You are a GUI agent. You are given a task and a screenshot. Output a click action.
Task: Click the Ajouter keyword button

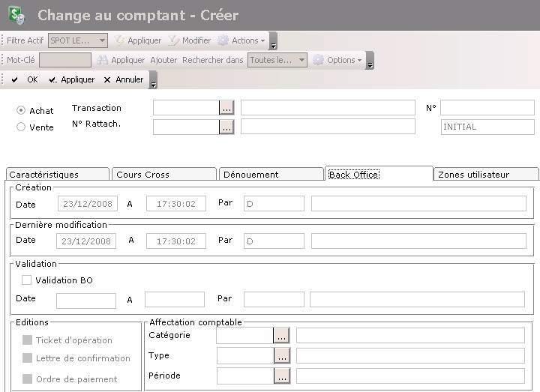(163, 60)
